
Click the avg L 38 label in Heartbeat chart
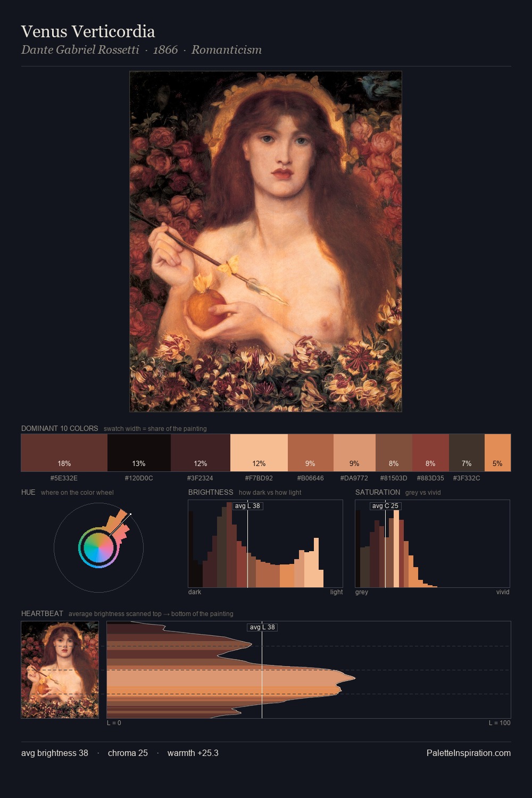click(262, 627)
